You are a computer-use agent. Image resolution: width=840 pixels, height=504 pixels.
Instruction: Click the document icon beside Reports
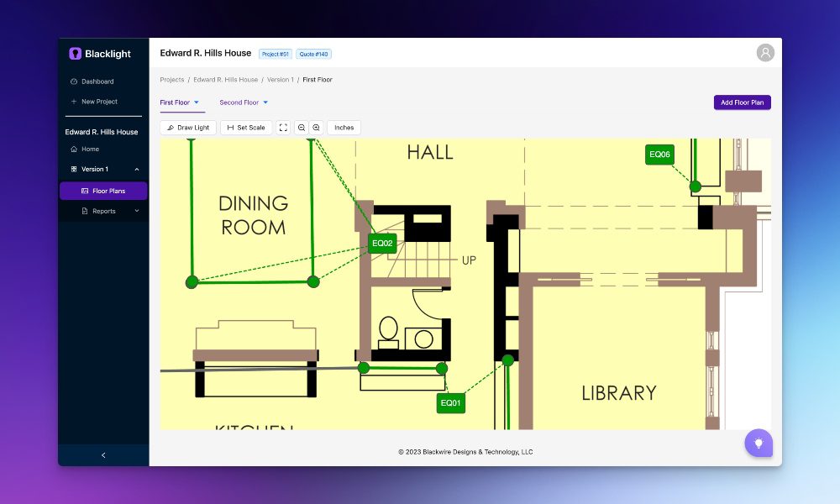85,211
